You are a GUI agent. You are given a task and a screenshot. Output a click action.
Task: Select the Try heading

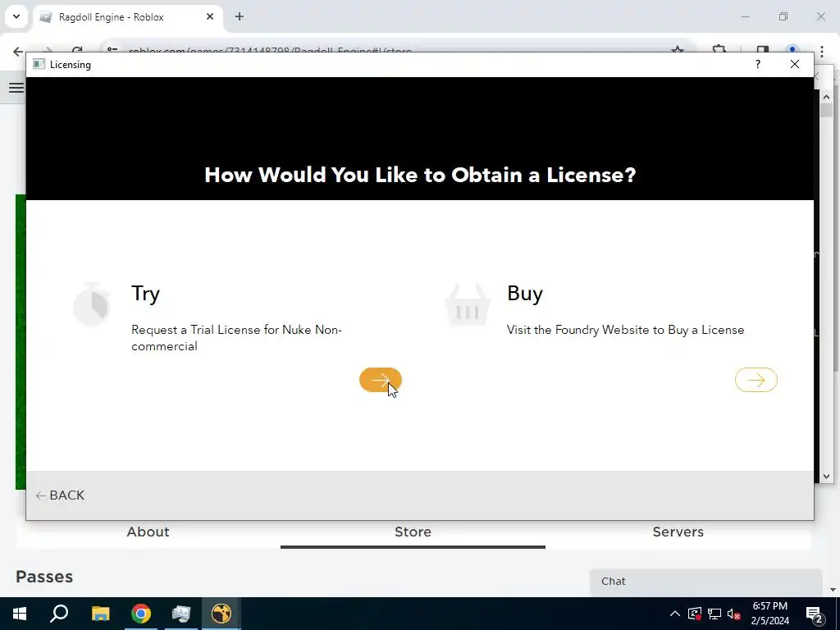tap(146, 294)
